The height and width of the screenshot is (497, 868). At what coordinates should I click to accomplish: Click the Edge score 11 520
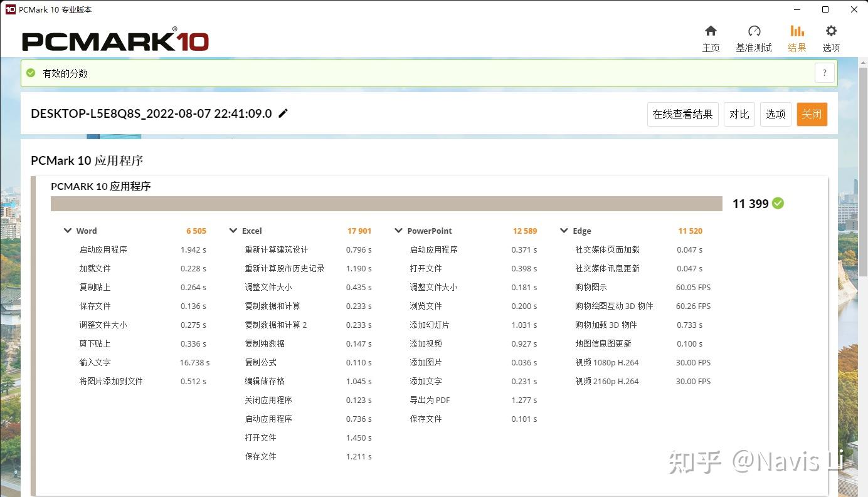(691, 231)
